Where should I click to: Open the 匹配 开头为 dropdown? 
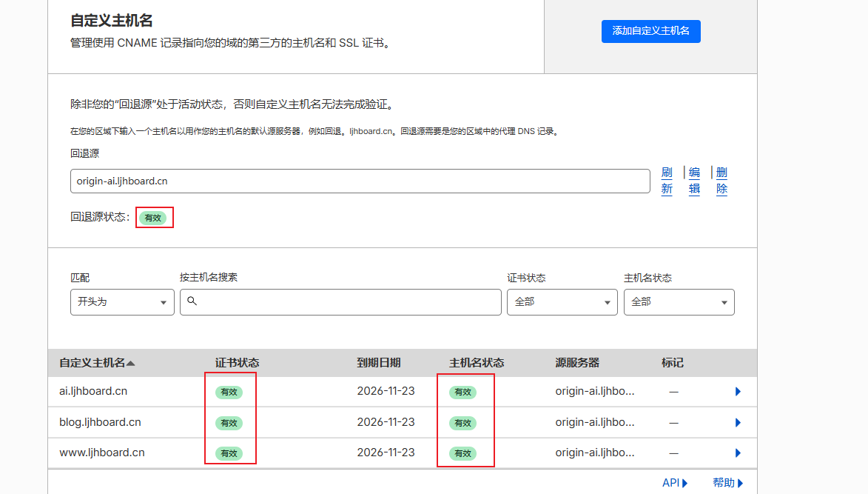pos(122,302)
